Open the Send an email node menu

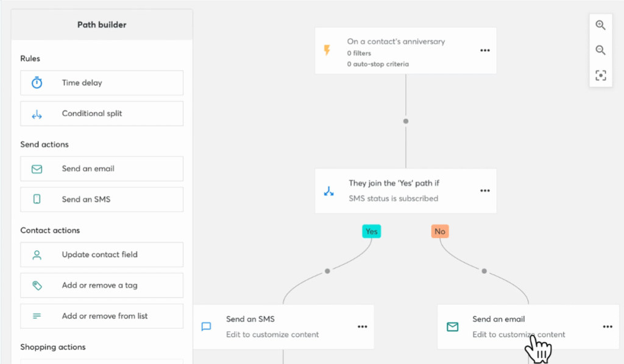[607, 326]
